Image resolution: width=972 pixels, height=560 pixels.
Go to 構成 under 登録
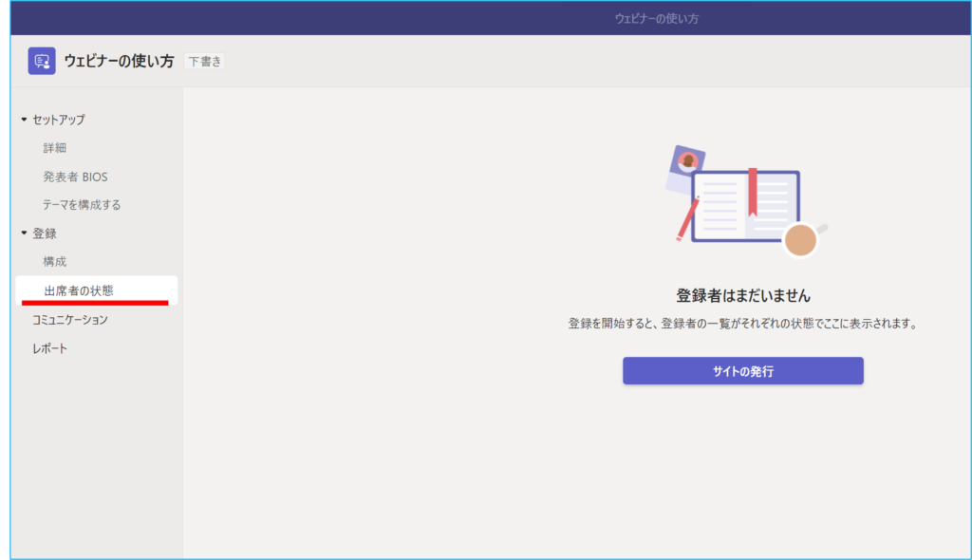(54, 262)
